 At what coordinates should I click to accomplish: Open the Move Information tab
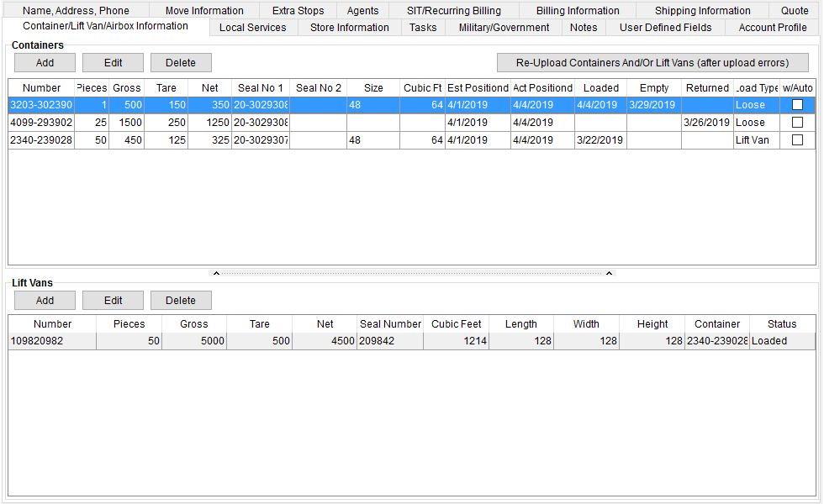click(x=204, y=11)
